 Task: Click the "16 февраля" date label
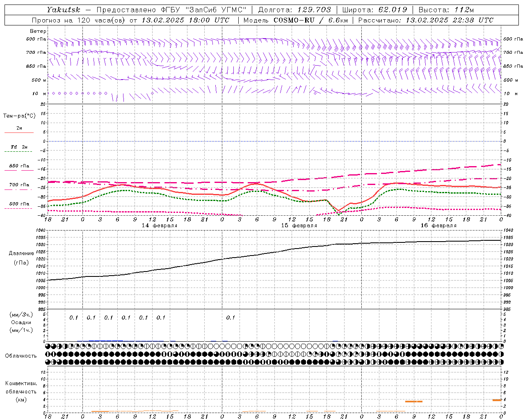(x=438, y=226)
